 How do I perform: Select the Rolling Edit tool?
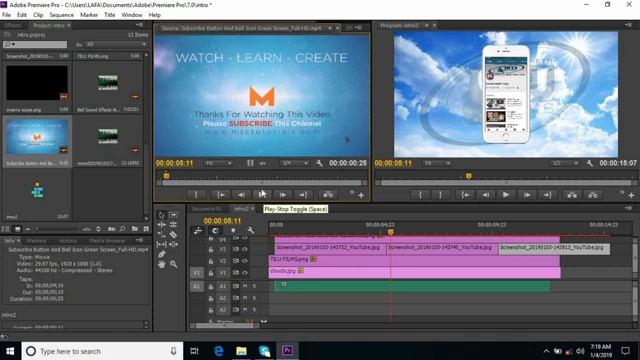coord(173,224)
